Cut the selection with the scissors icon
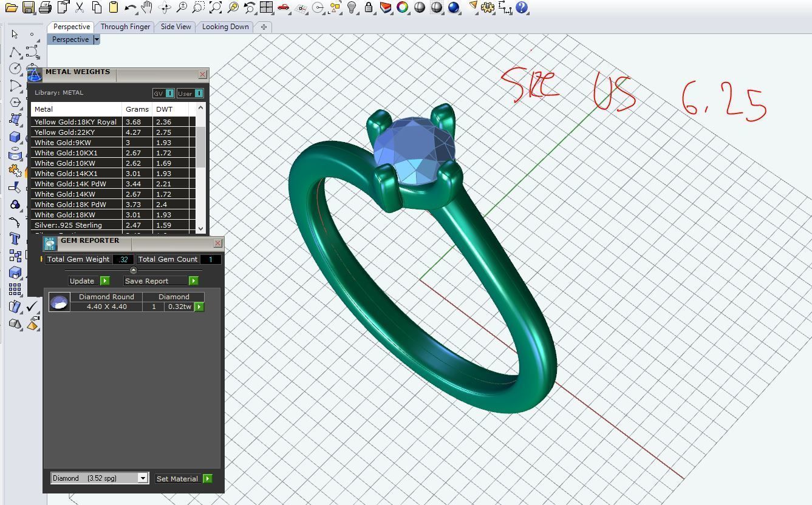812x505 pixels. [x=79, y=8]
